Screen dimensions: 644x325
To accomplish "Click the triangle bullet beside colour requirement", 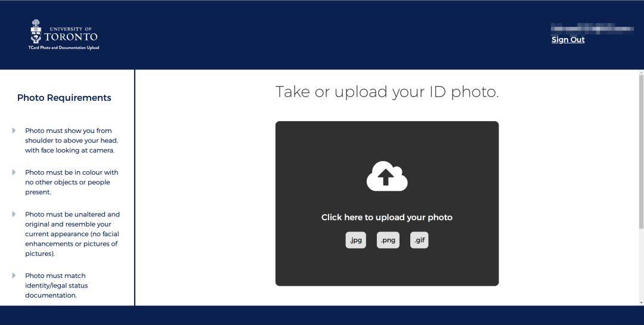I will pyautogui.click(x=14, y=172).
